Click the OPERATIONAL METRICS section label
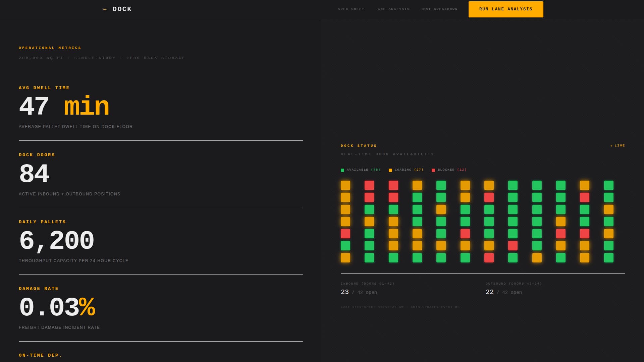The height and width of the screenshot is (362, 644). [x=50, y=48]
